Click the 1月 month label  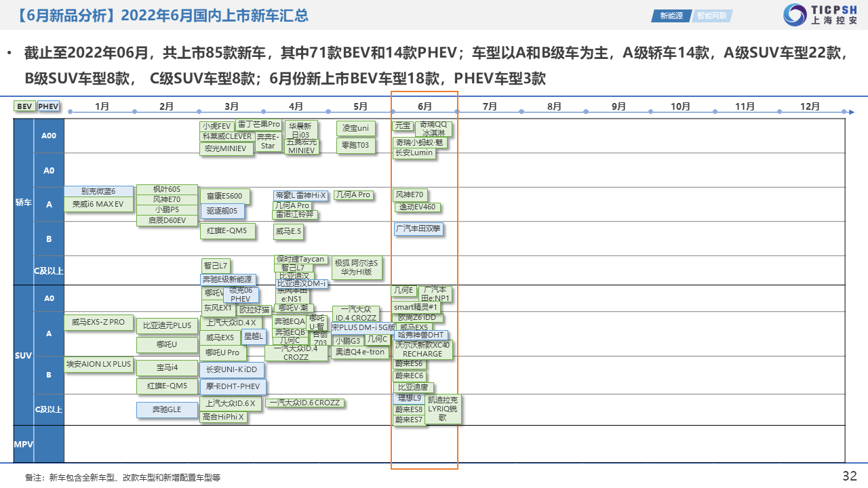(x=102, y=106)
